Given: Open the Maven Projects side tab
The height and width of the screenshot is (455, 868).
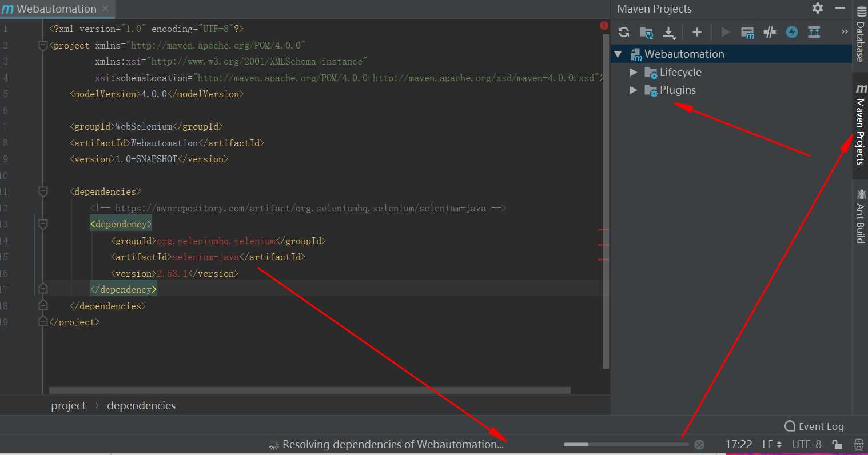Looking at the screenshot, I should 861,125.
